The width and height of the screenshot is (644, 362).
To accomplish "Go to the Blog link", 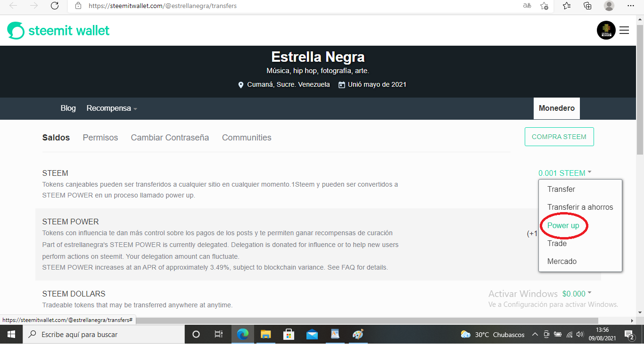I will point(68,108).
